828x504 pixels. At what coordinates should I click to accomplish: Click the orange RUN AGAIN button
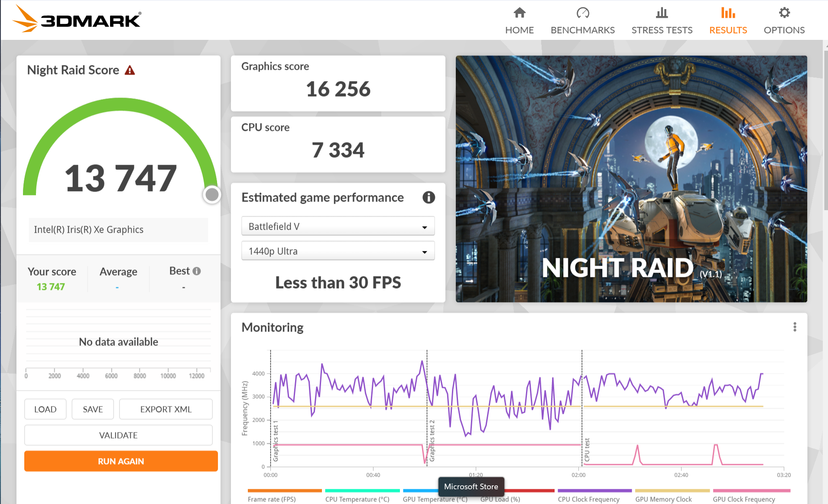(121, 461)
